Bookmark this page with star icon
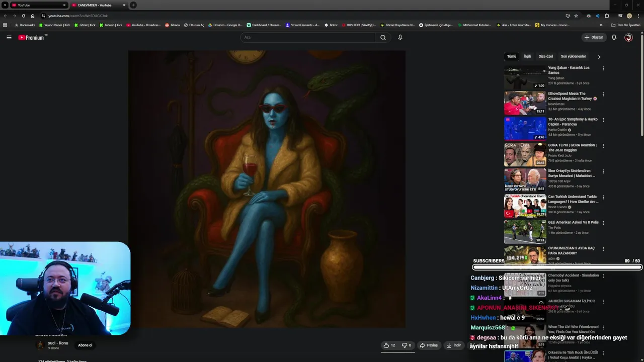The width and height of the screenshot is (644, 362). pyautogui.click(x=576, y=16)
